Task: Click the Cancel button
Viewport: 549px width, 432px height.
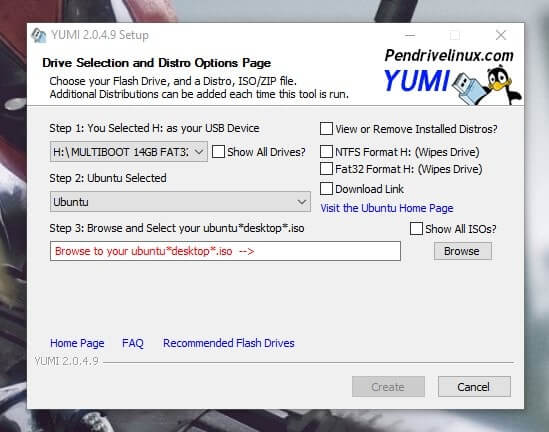Action: pos(474,387)
